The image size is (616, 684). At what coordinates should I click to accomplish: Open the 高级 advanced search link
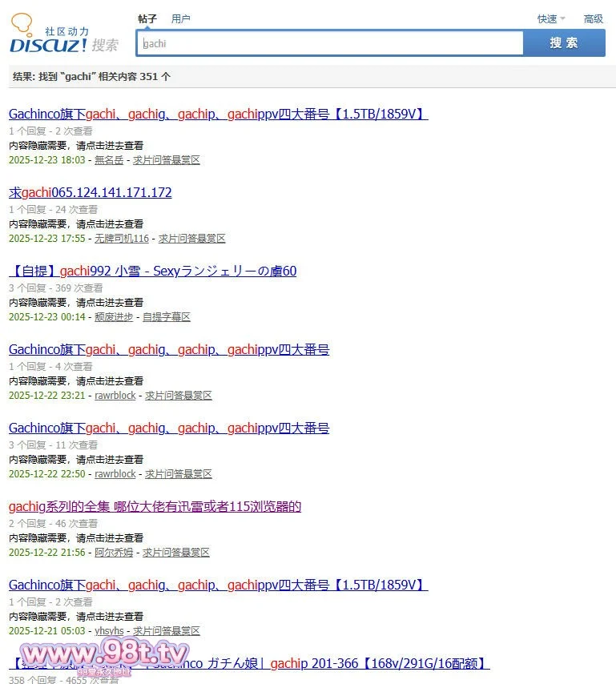(594, 18)
